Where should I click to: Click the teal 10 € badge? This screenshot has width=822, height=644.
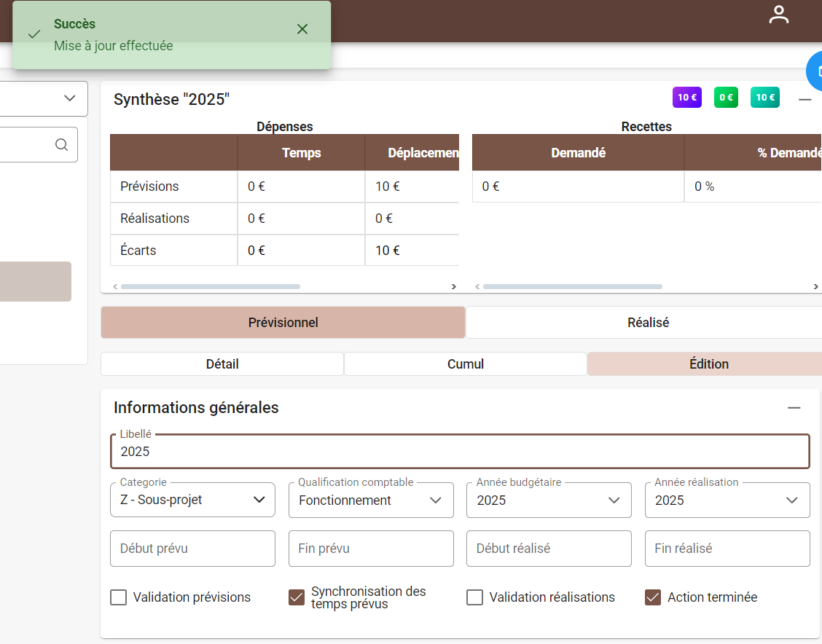764,97
